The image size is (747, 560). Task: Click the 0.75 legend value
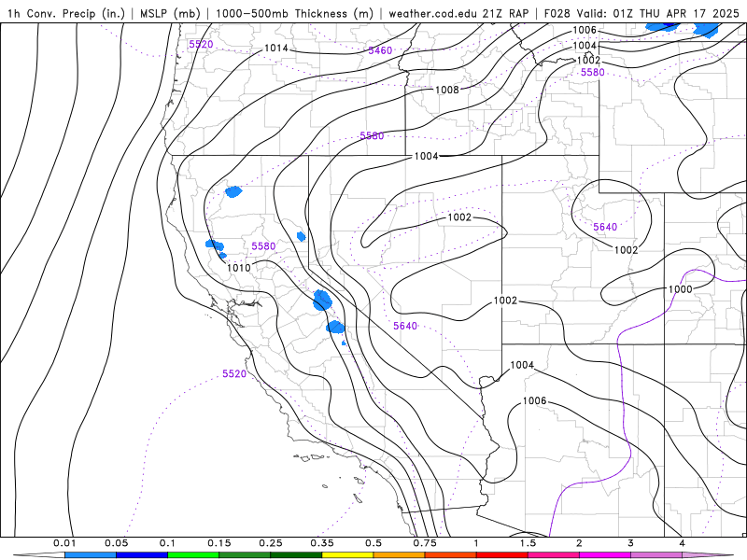coord(425,543)
